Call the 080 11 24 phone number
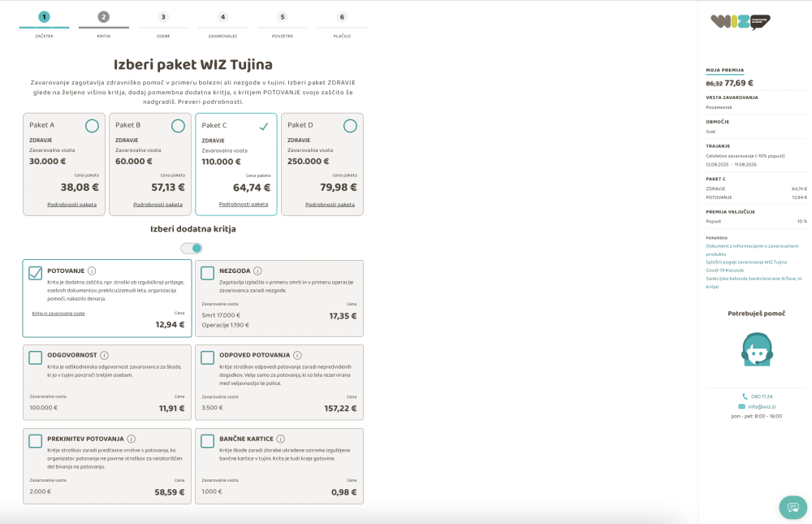The width and height of the screenshot is (812, 524). pos(762,396)
